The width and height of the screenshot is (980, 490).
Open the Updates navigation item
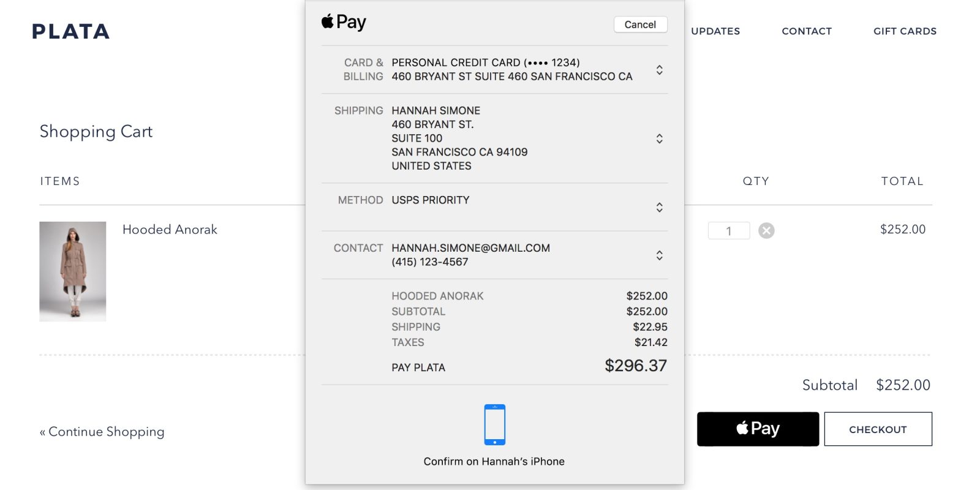pyautogui.click(x=715, y=31)
